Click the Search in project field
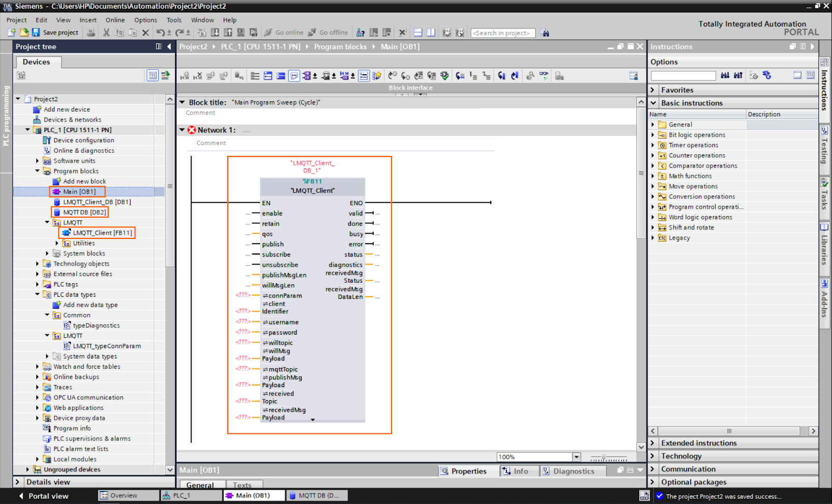832x504 pixels. point(502,32)
